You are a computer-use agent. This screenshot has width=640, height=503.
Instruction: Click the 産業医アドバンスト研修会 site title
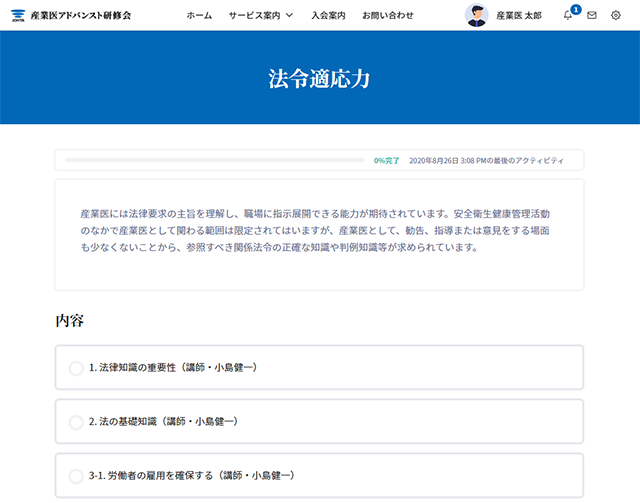[81, 16]
